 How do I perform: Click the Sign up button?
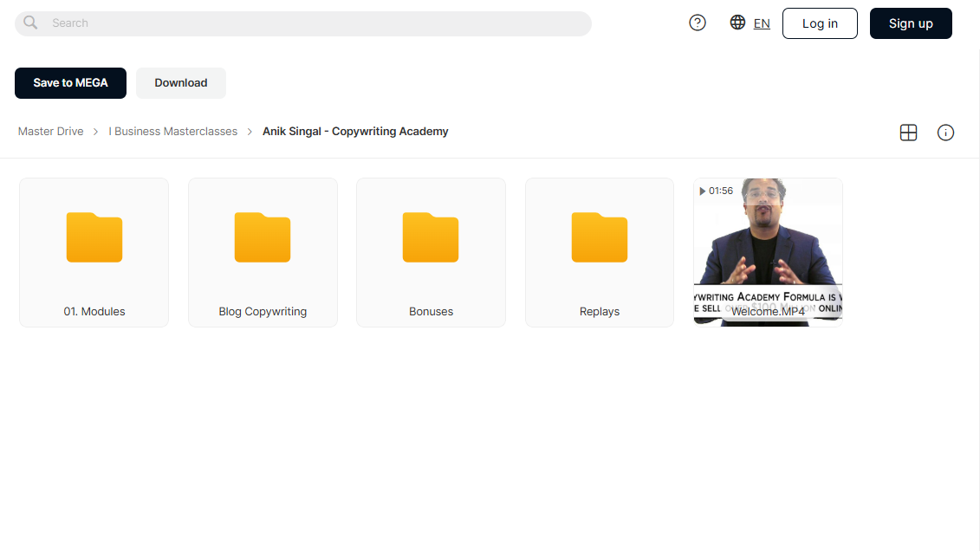click(x=911, y=23)
